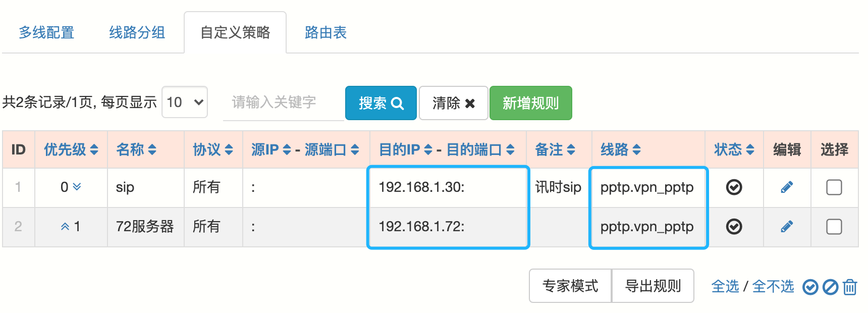Click the trash icon to delete selected rules
The height and width of the screenshot is (313, 868).
click(x=850, y=287)
